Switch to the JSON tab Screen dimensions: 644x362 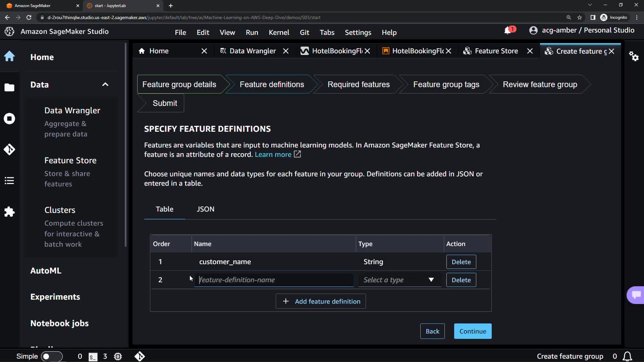tap(205, 209)
